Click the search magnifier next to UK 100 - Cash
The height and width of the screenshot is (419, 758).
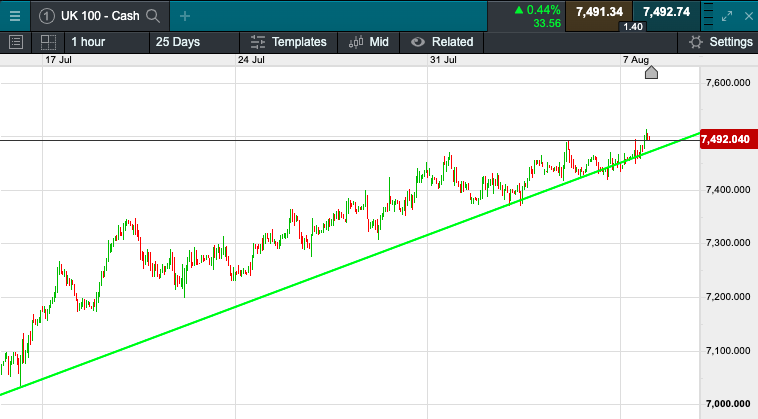(153, 16)
